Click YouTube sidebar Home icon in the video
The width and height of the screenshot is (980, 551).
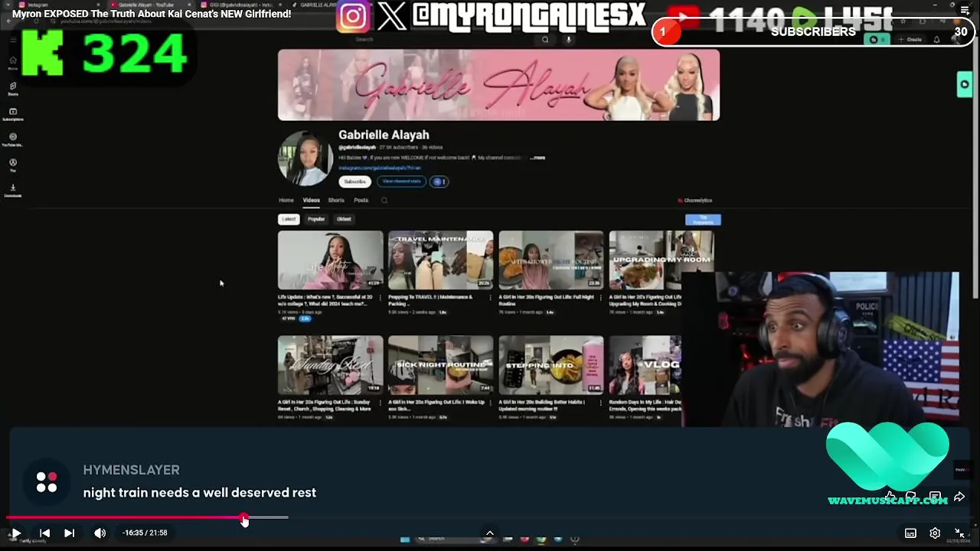click(x=13, y=63)
